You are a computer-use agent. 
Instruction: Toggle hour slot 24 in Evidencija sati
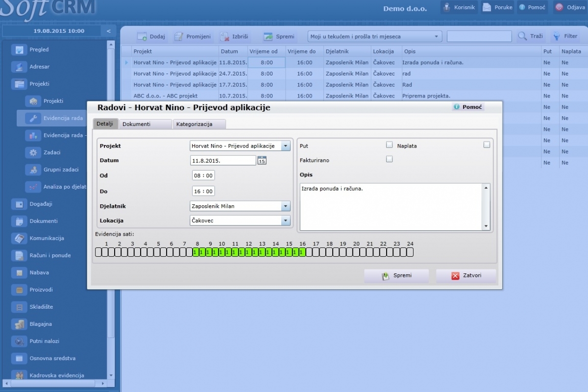point(410,252)
